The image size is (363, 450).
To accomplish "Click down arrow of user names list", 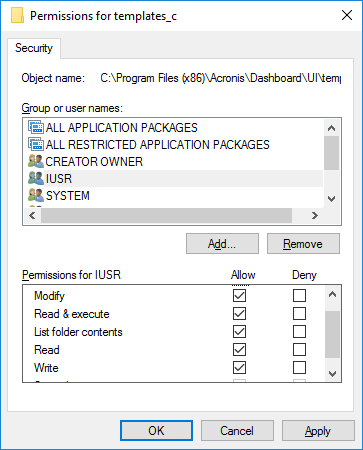I will pos(331,199).
